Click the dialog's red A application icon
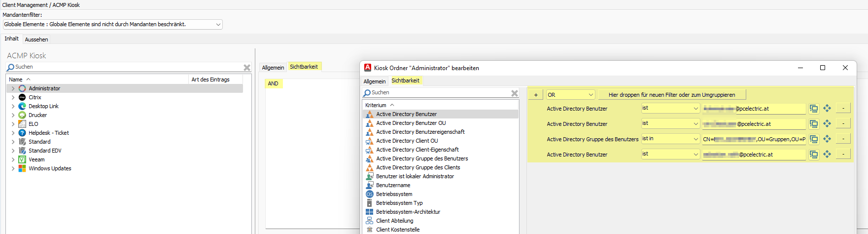The width and height of the screenshot is (868, 234). (368, 68)
